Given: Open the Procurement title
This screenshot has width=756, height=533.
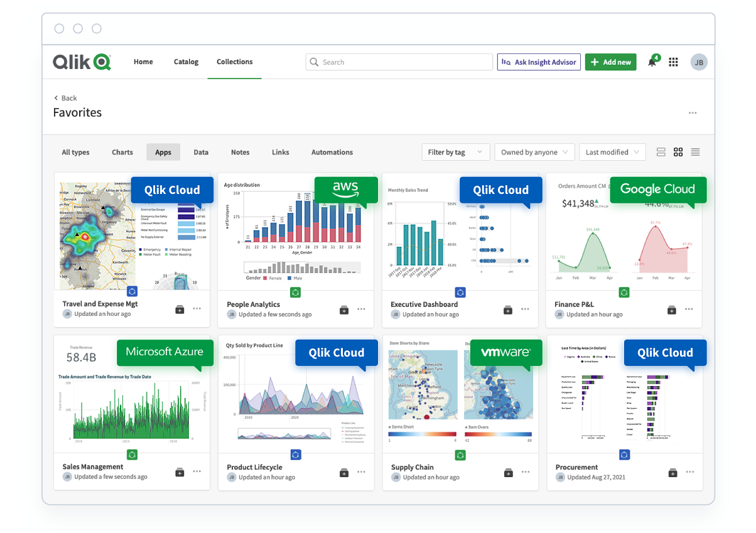Looking at the screenshot, I should pyautogui.click(x=576, y=467).
